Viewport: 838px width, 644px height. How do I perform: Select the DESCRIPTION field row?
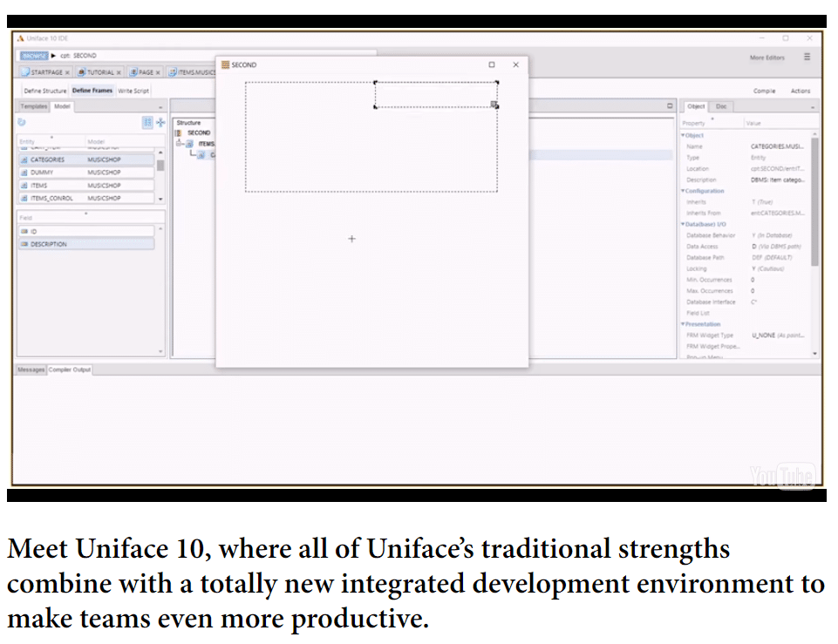86,244
